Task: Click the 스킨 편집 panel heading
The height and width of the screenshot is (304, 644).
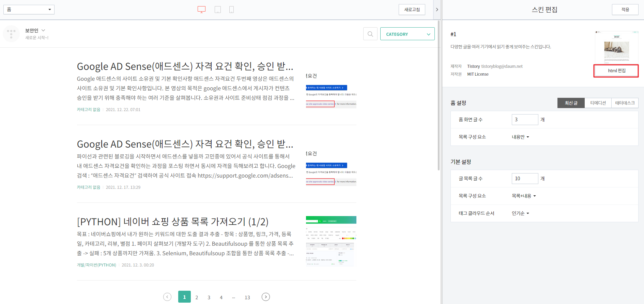Action: tap(545, 10)
